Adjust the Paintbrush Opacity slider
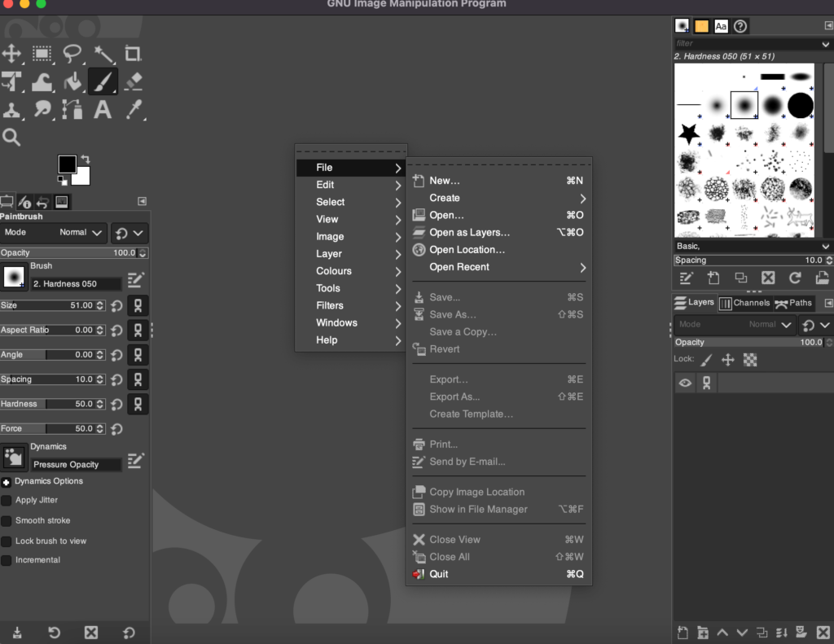 (x=73, y=253)
